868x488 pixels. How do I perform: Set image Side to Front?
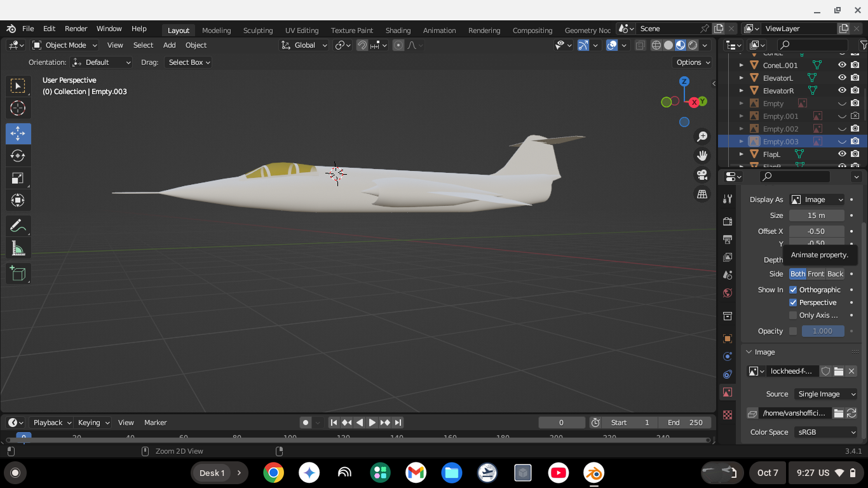(x=816, y=274)
